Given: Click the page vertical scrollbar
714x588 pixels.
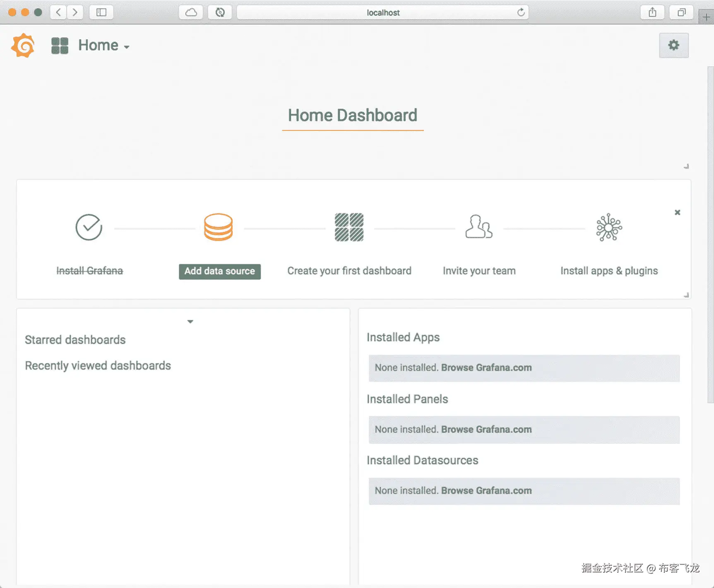Looking at the screenshot, I should pyautogui.click(x=710, y=234).
